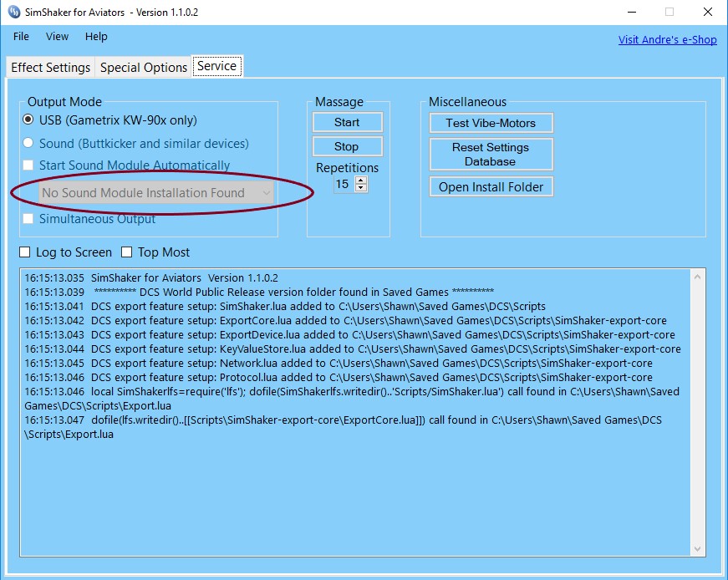Click log scrollbar down arrow
This screenshot has height=580, width=728.
pos(697,548)
